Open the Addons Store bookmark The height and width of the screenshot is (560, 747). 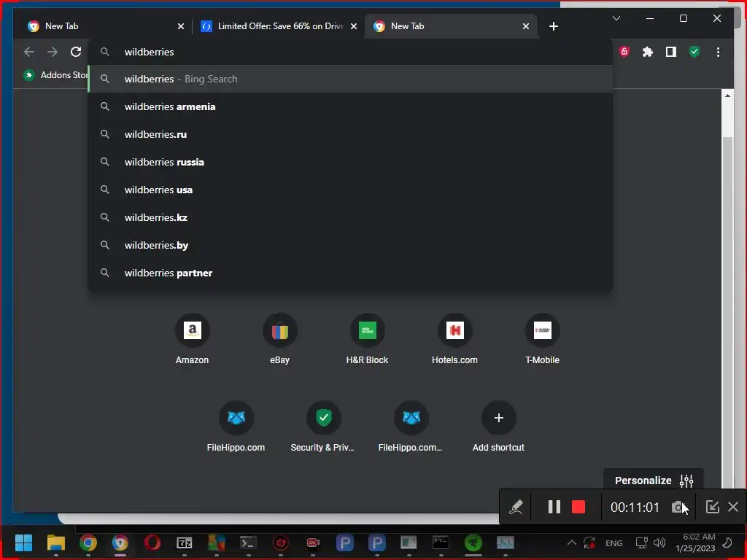pyautogui.click(x=56, y=75)
